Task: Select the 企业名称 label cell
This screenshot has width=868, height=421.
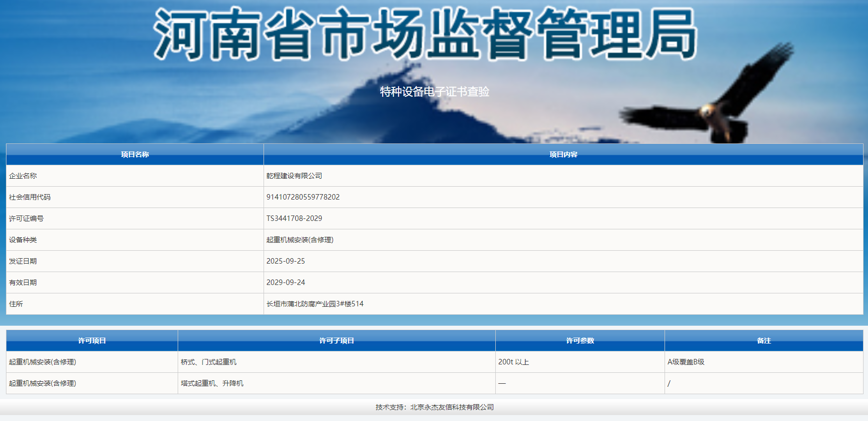Action: 135,176
